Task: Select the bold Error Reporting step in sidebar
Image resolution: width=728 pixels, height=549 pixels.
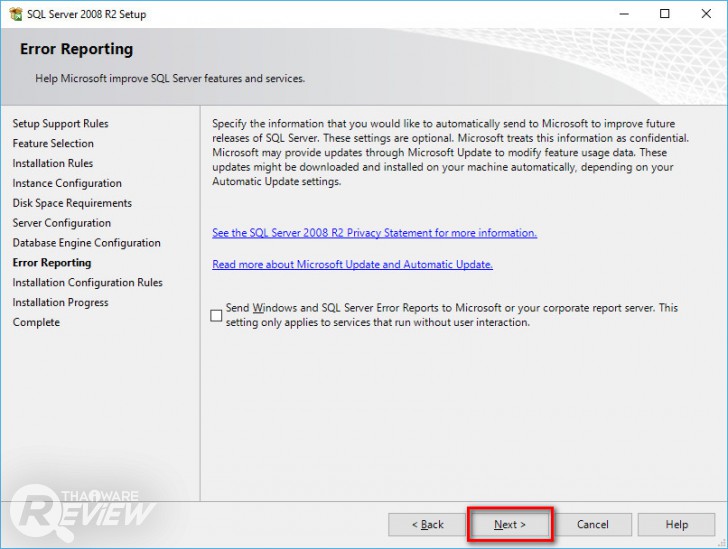Action: [52, 263]
